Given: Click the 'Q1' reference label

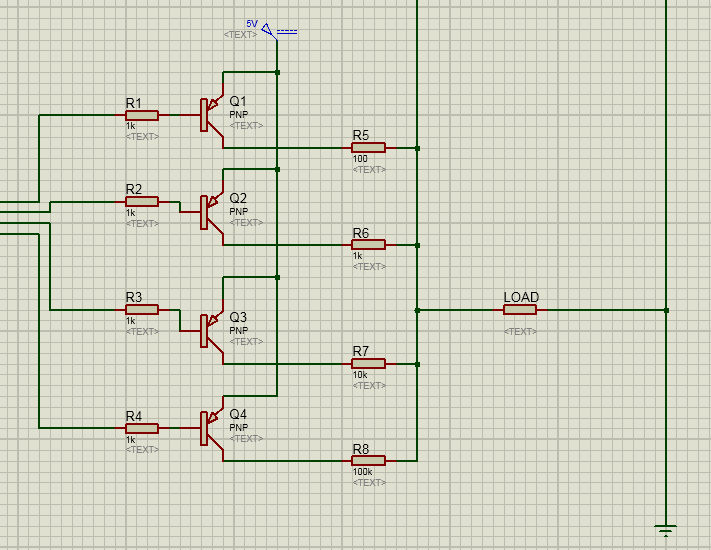Looking at the screenshot, I should (238, 101).
